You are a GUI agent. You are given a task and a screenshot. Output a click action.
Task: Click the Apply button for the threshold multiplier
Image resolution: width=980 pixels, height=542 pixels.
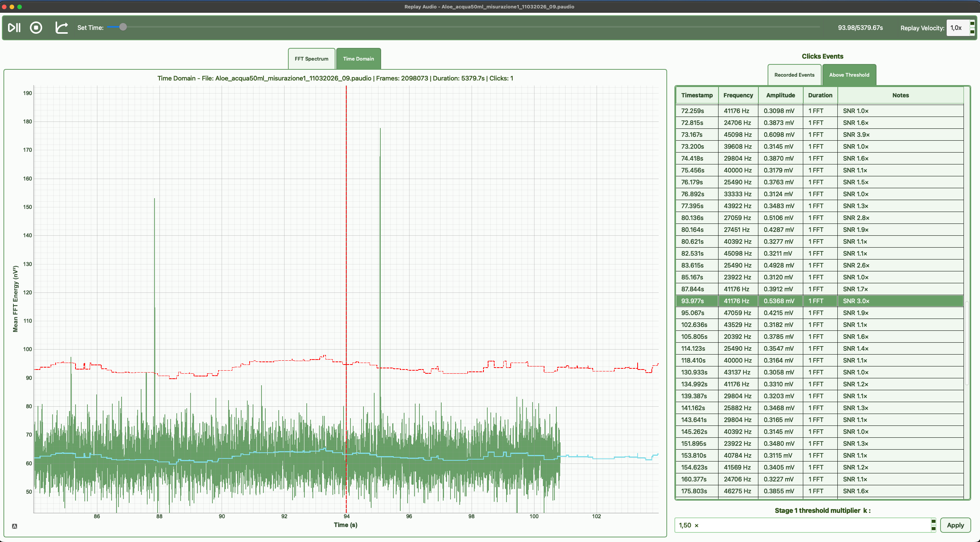[x=955, y=525]
